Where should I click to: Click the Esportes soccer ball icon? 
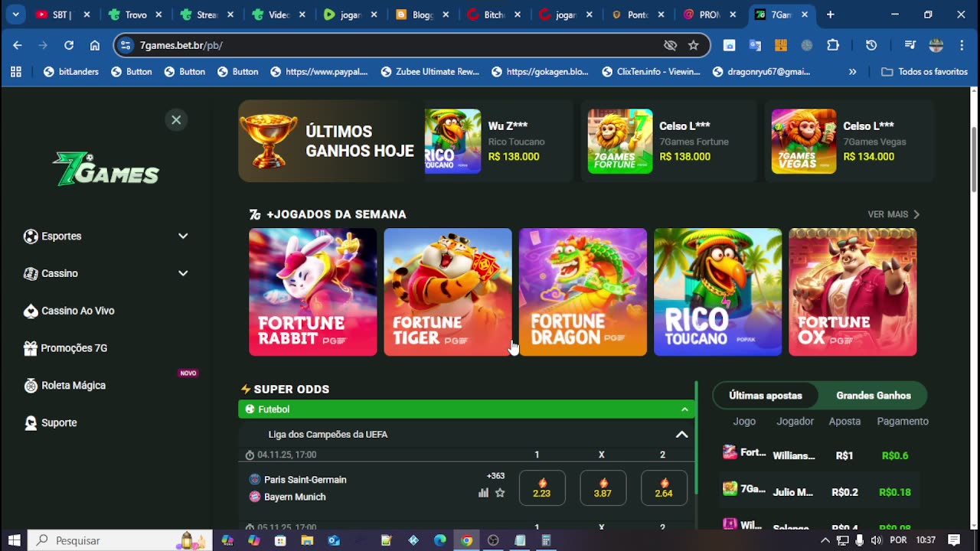pos(31,236)
